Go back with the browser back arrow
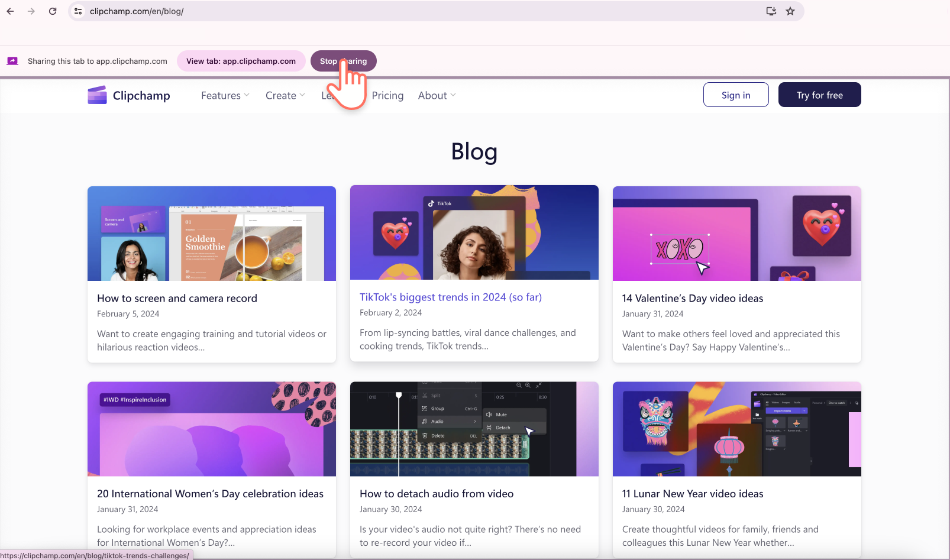This screenshot has width=950, height=560. 10,11
